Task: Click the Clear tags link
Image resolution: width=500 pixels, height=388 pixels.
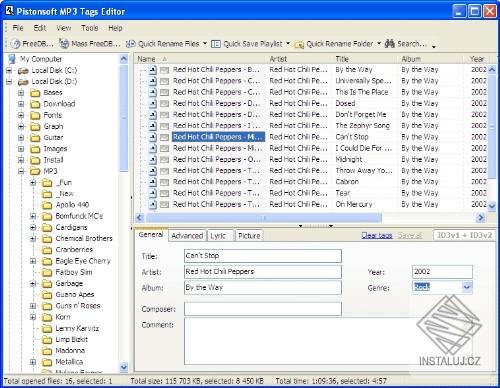Action: (x=377, y=235)
